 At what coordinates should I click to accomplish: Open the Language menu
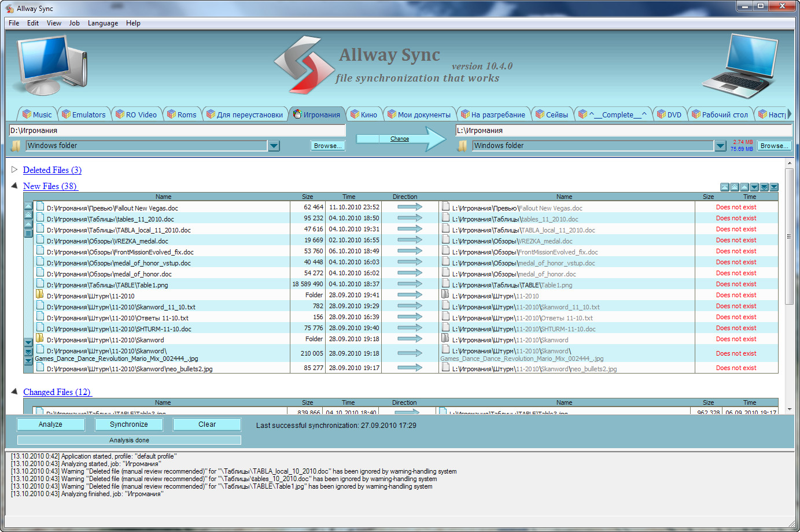tap(103, 23)
